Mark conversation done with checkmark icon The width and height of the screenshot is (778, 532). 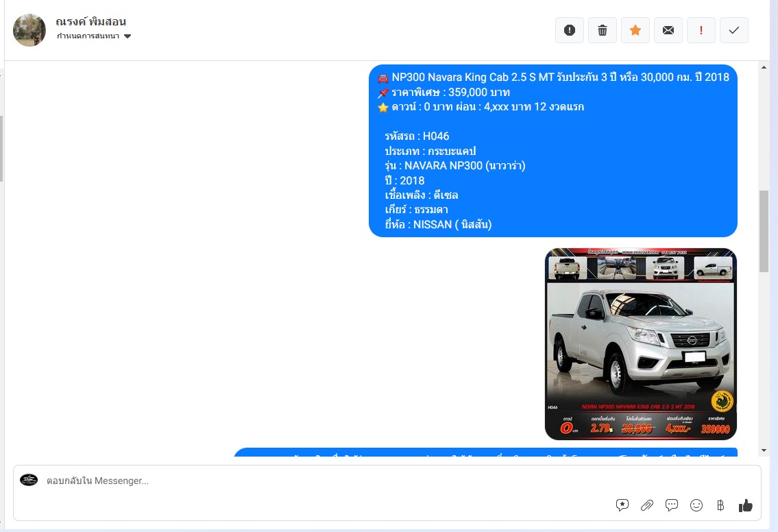(x=734, y=30)
